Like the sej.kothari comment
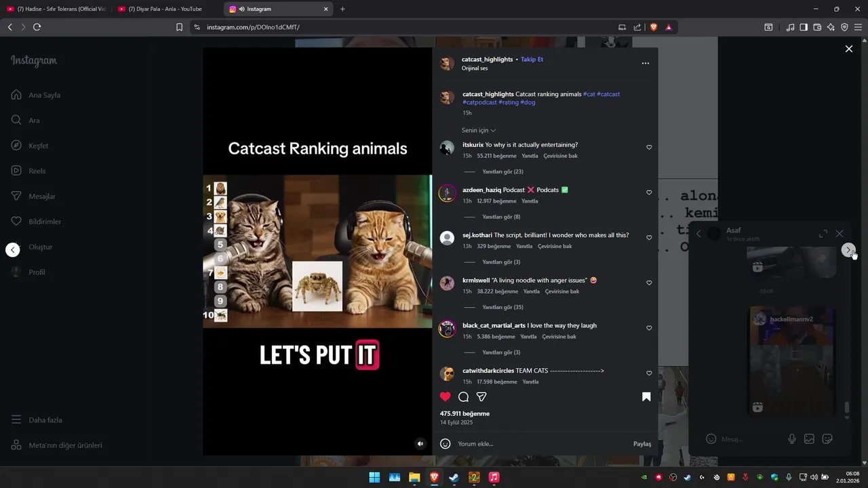868x488 pixels. click(649, 238)
